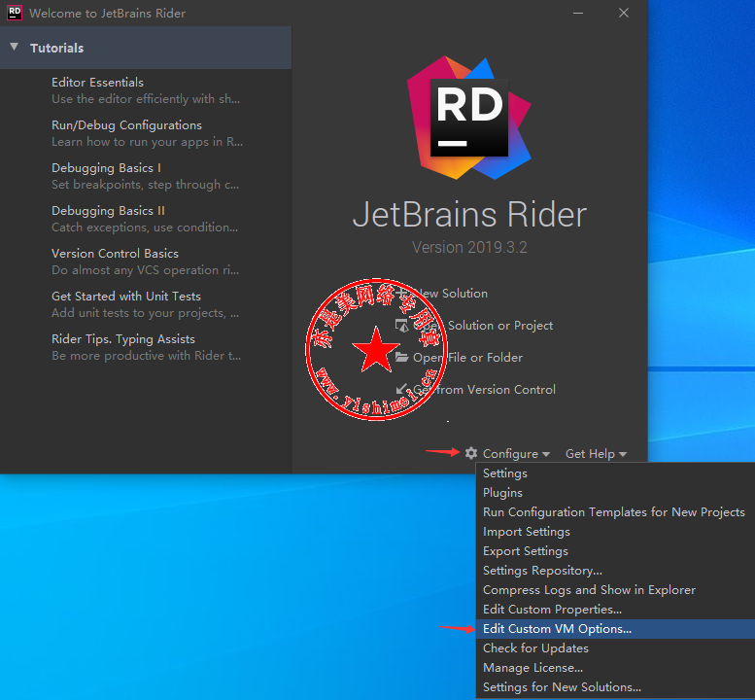Open Run/Debug Configurations tutorial
Screen dimensions: 755x700
click(x=147, y=133)
